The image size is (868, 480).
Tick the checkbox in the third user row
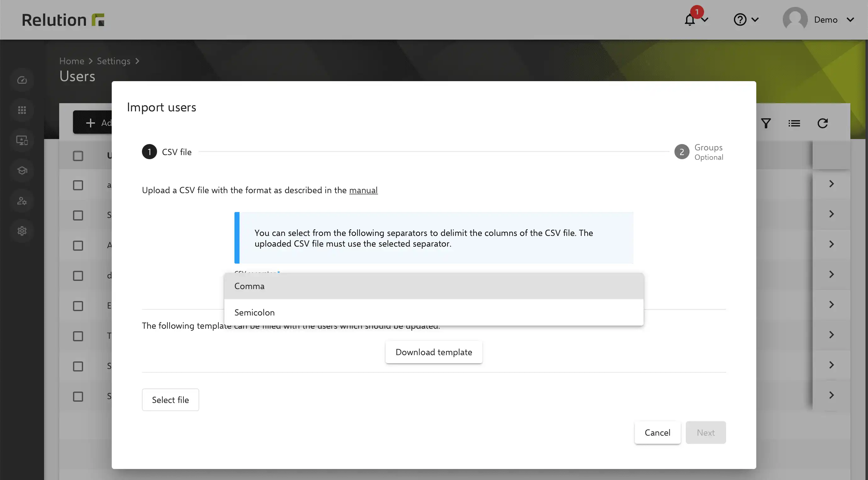78,246
